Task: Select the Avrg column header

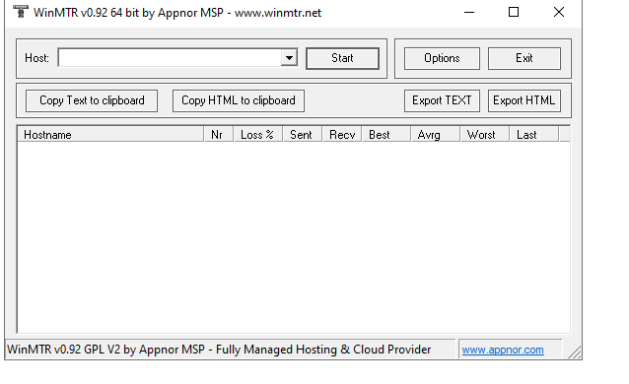Action: click(x=435, y=134)
